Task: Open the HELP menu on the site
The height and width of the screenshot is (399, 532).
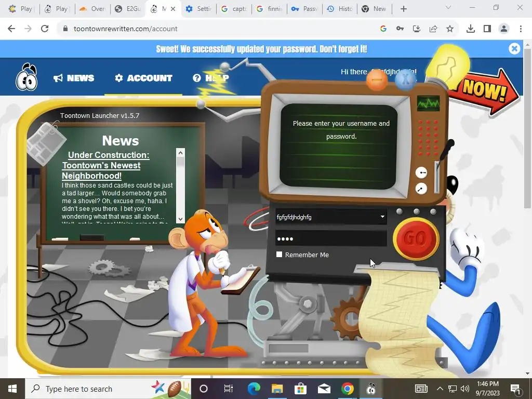Action: pyautogui.click(x=211, y=78)
